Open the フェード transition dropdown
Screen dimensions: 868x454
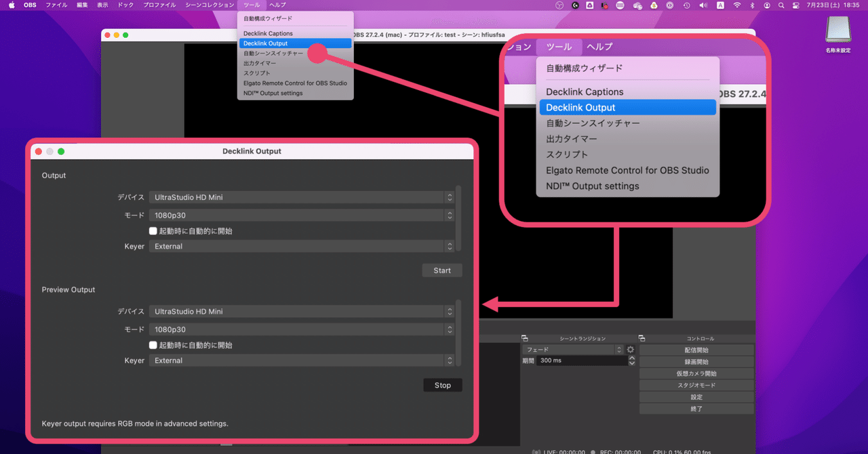tap(572, 350)
